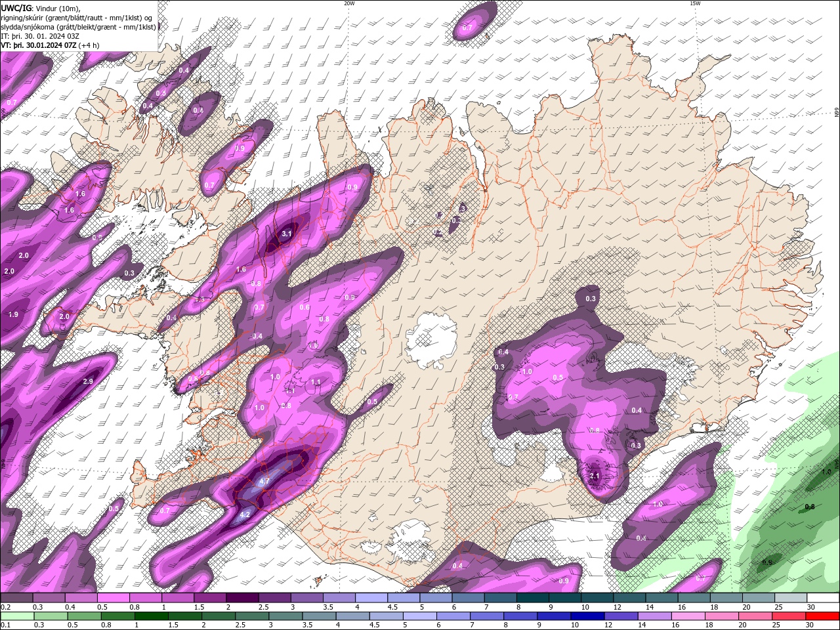Viewport: 840px width, 630px height.
Task: Click the VT: þri. 30.01.2024 07Z valid time
Action: (x=39, y=45)
